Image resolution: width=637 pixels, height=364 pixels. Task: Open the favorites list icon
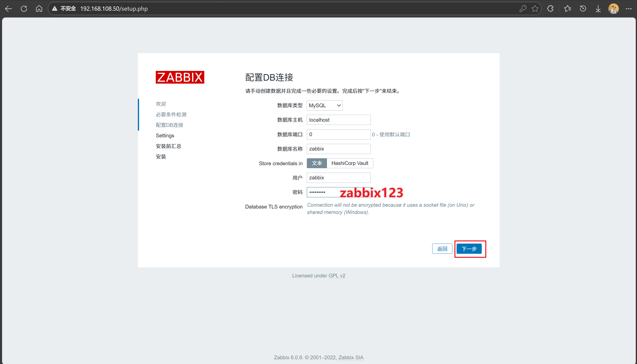point(568,9)
